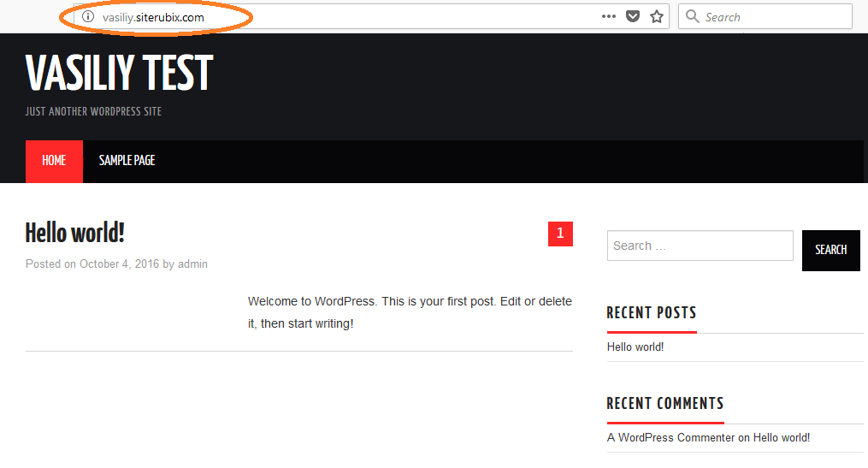
Task: Open the admin author link
Action: point(192,264)
